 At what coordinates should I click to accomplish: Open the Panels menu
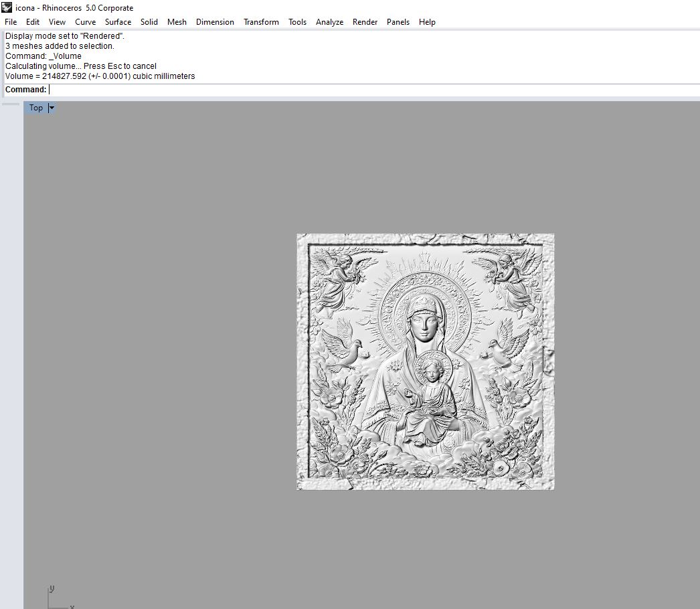(398, 22)
